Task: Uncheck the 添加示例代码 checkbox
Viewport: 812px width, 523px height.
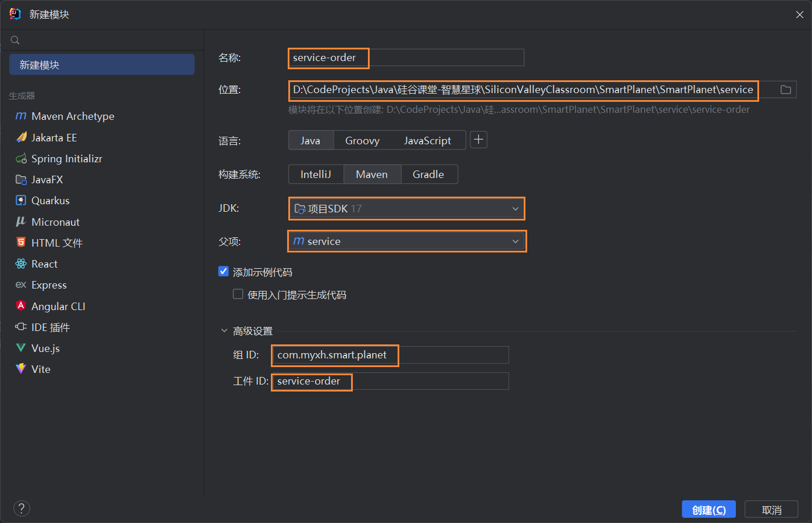Action: (223, 272)
